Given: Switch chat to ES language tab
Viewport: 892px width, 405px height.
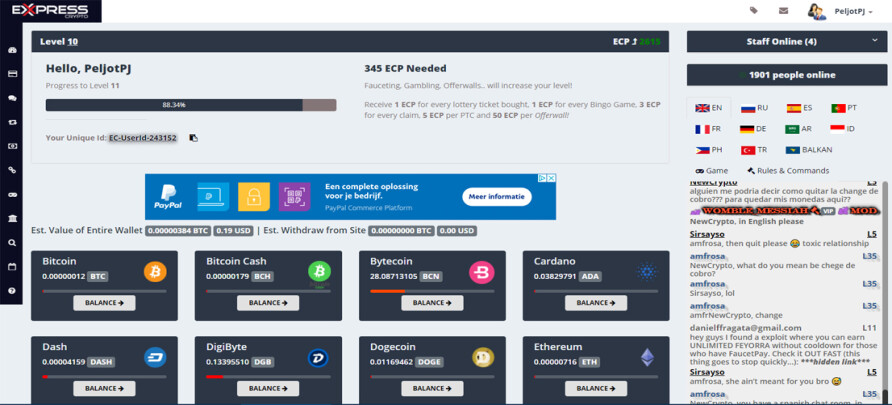Looking at the screenshot, I should (799, 108).
